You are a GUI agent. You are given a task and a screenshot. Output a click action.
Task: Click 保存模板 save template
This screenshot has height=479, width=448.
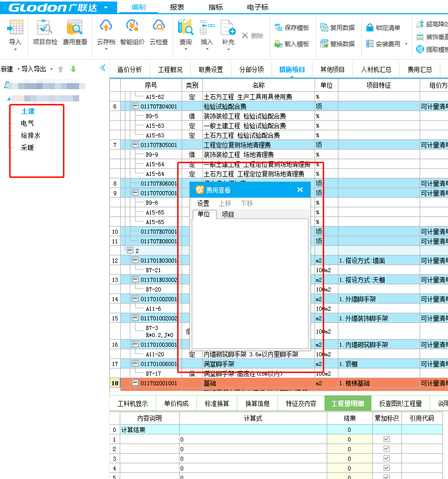292,28
